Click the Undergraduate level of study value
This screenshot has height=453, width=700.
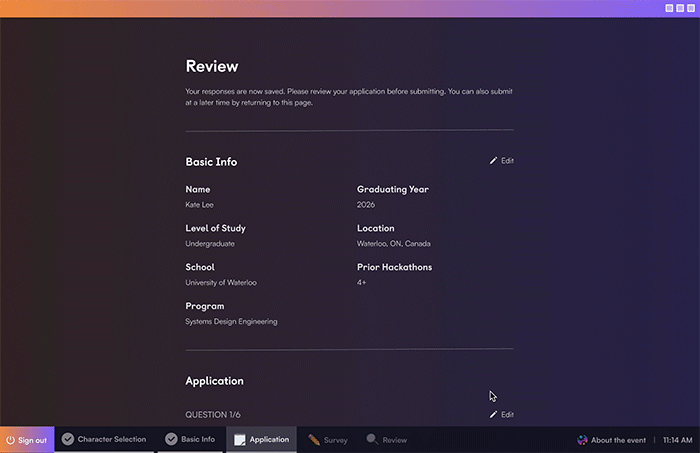coord(210,244)
